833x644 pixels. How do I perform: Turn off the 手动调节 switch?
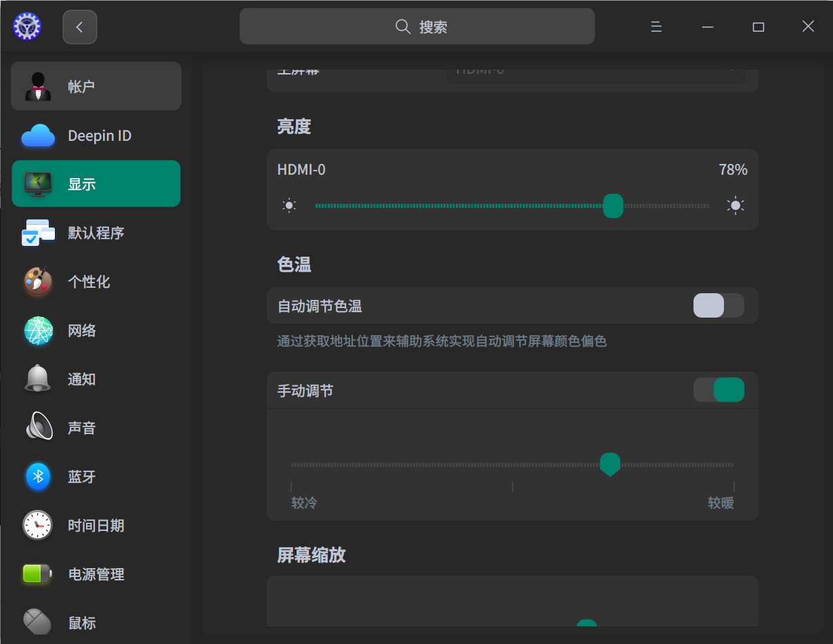719,390
